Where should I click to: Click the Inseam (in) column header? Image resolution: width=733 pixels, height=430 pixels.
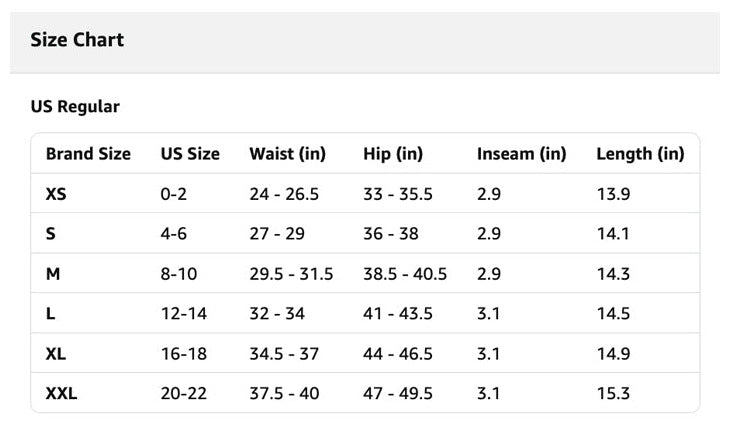pos(522,154)
